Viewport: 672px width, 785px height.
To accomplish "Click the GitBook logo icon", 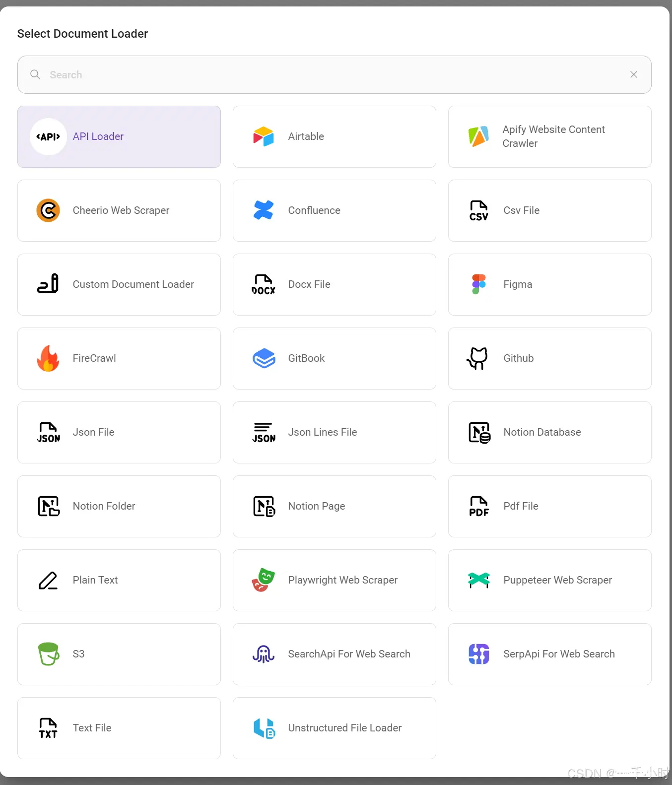I will pos(264,358).
